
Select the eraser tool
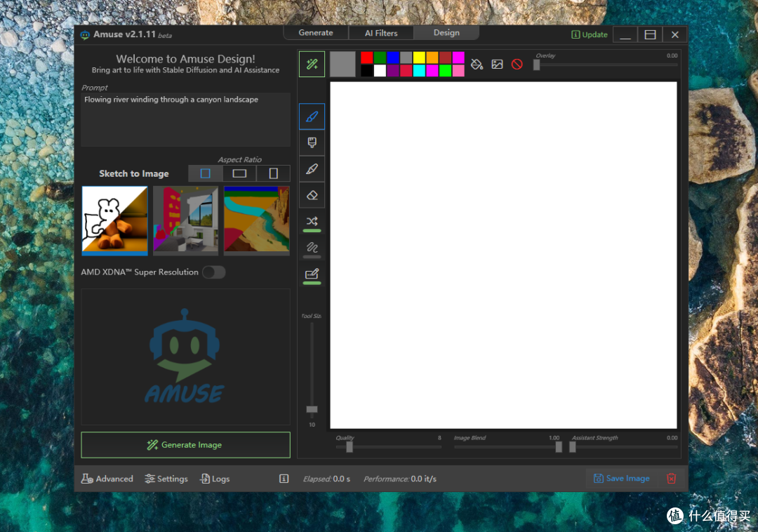coord(312,195)
